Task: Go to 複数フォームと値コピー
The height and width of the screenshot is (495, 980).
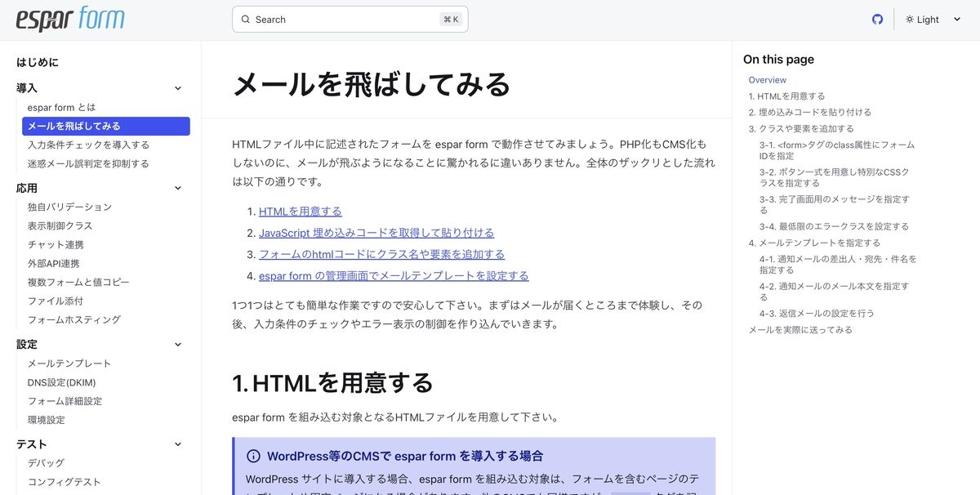Action: 78,282
